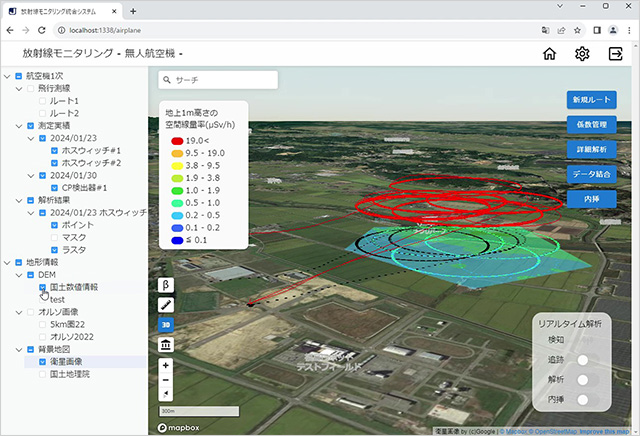Viewport: 640px width, 436px height.
Task: Open settings via the gear icon
Action: click(x=582, y=54)
